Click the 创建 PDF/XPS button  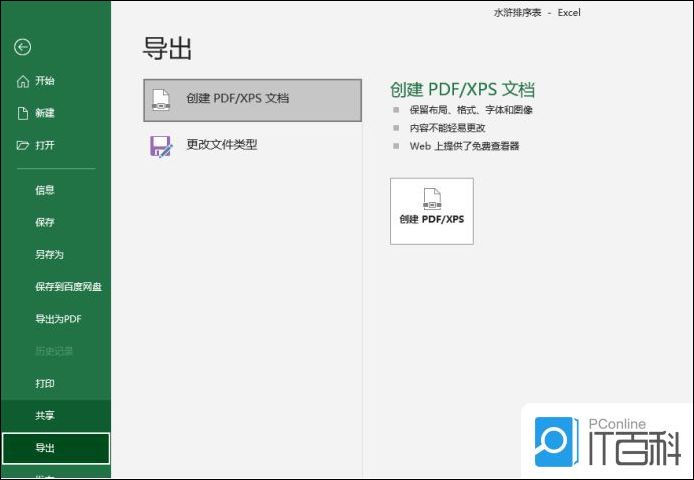[x=432, y=211]
